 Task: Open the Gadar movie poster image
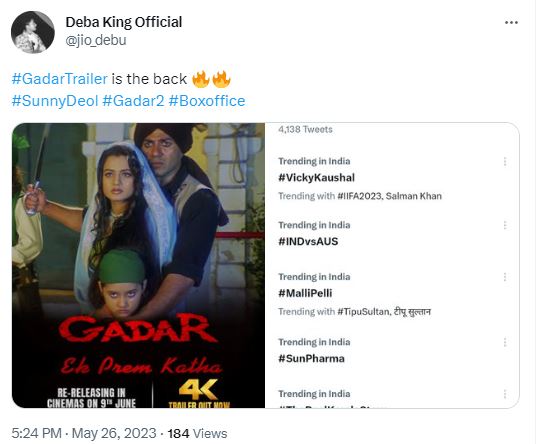(138, 265)
